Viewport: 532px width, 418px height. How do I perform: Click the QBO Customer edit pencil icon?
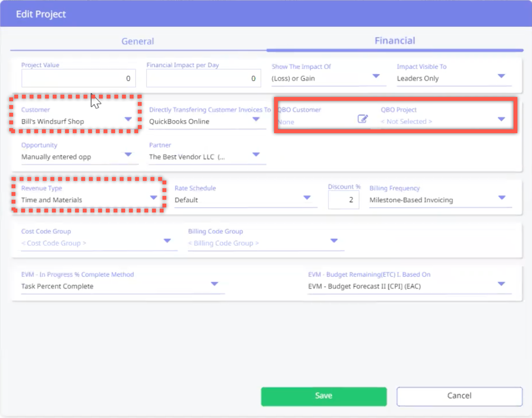[x=362, y=119]
